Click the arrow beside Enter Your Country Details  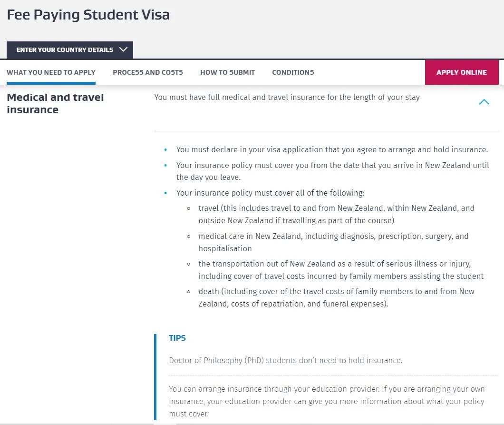pos(123,49)
